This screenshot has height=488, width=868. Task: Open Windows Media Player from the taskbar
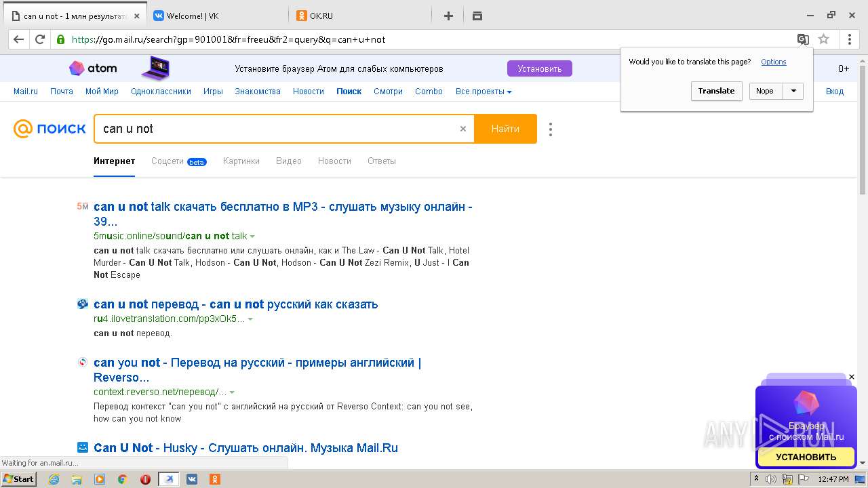[x=100, y=479]
